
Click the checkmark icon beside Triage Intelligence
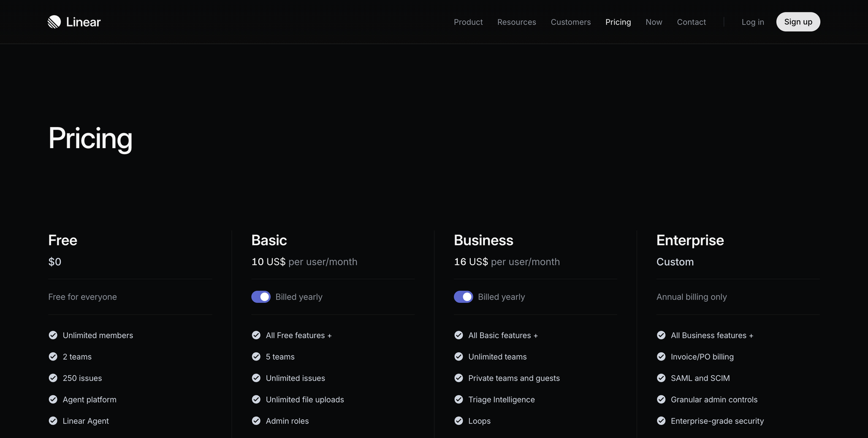click(458, 399)
